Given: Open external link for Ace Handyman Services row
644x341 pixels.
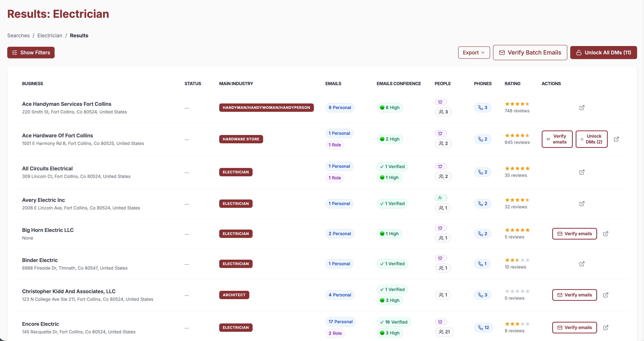Looking at the screenshot, I should click(x=582, y=107).
